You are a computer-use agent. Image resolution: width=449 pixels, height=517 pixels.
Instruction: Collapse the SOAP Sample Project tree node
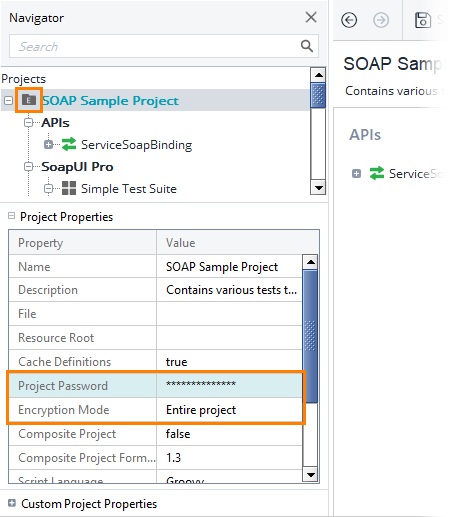pyautogui.click(x=8, y=100)
